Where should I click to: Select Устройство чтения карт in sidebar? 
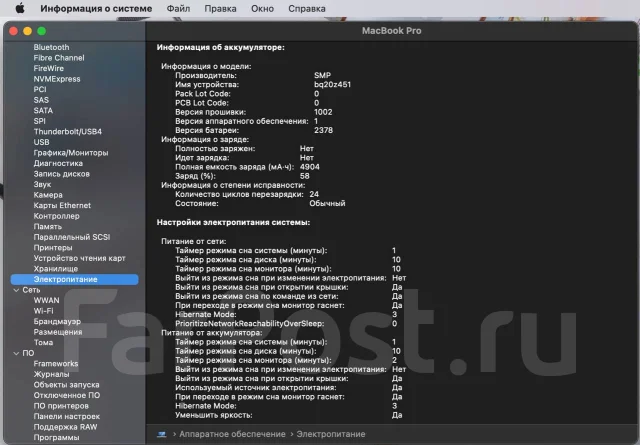coord(80,258)
